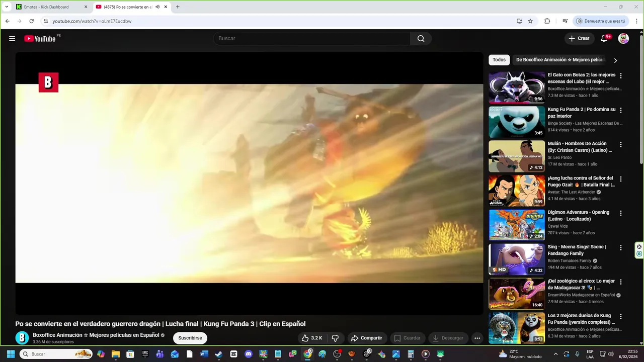Save video with Guardar button

pos(407,338)
